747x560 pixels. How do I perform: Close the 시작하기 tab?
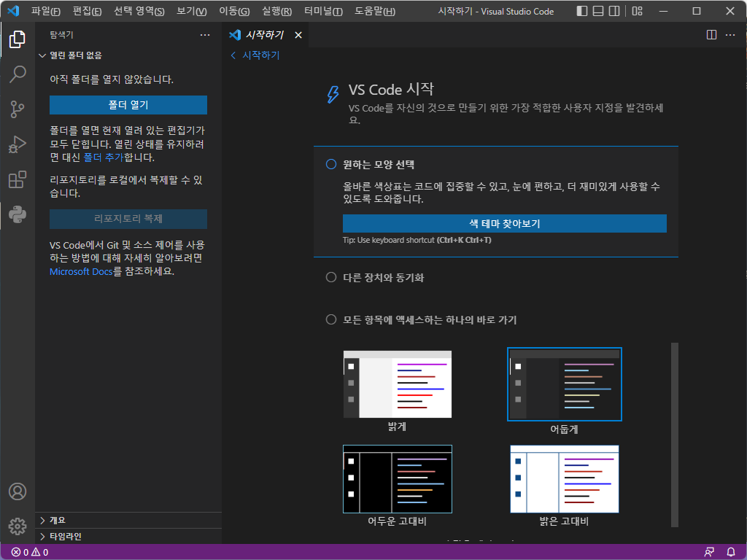click(298, 35)
